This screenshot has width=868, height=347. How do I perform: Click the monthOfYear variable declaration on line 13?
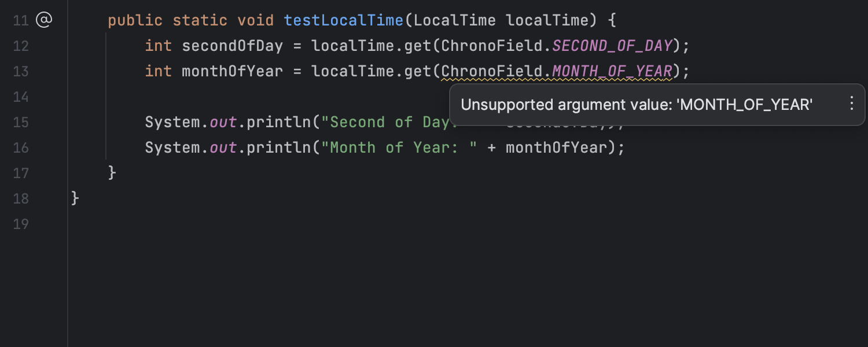pyautogui.click(x=232, y=71)
